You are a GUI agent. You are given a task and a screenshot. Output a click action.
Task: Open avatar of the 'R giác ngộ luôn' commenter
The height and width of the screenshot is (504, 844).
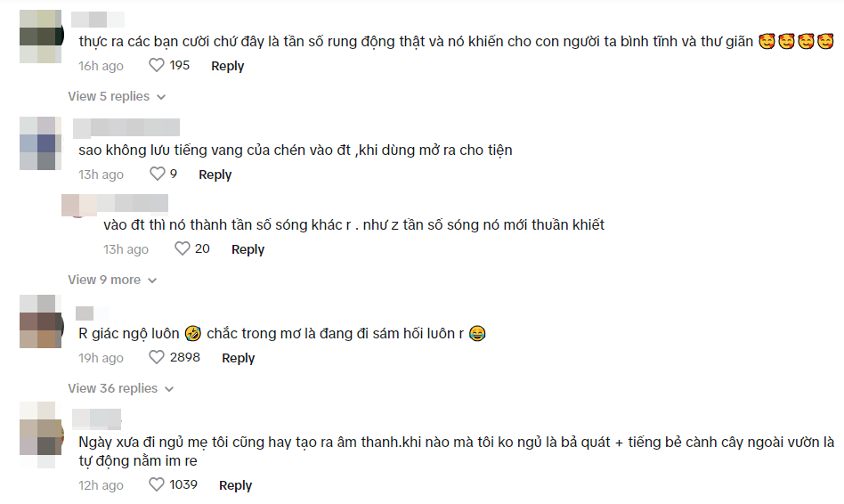(42, 321)
